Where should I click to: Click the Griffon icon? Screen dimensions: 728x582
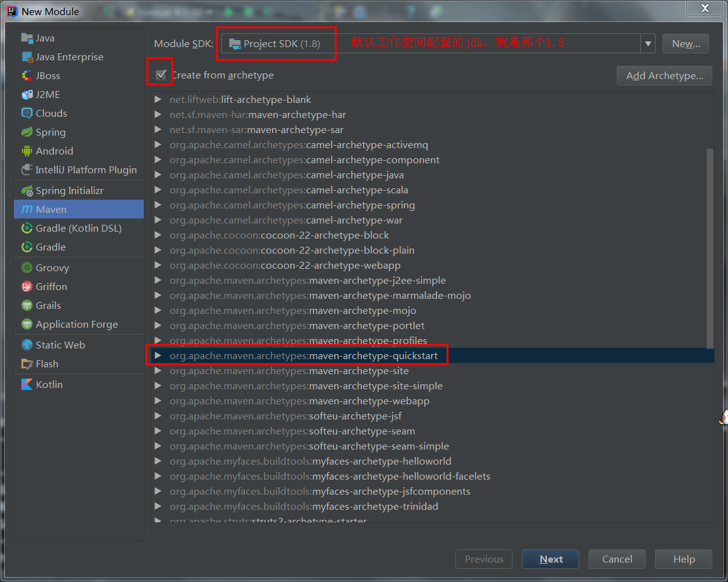[27, 287]
